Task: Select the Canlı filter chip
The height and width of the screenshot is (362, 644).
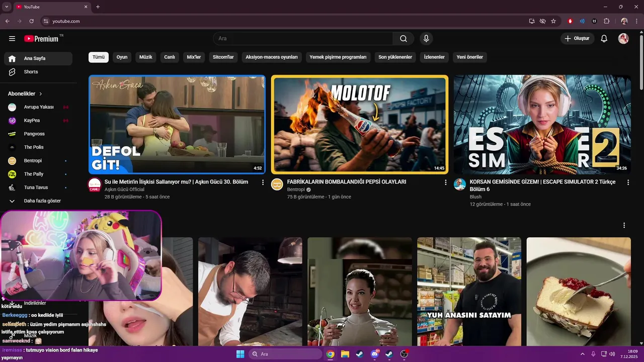Action: [170, 57]
